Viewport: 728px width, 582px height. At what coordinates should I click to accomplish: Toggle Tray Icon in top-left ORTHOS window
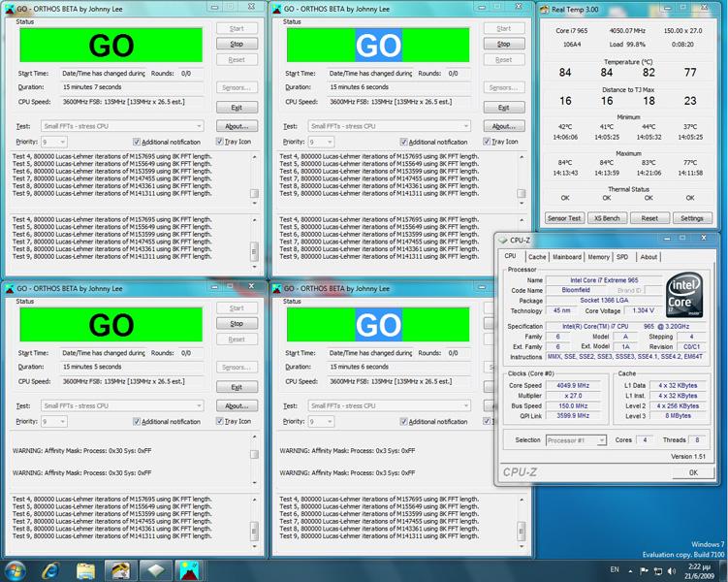click(x=220, y=142)
